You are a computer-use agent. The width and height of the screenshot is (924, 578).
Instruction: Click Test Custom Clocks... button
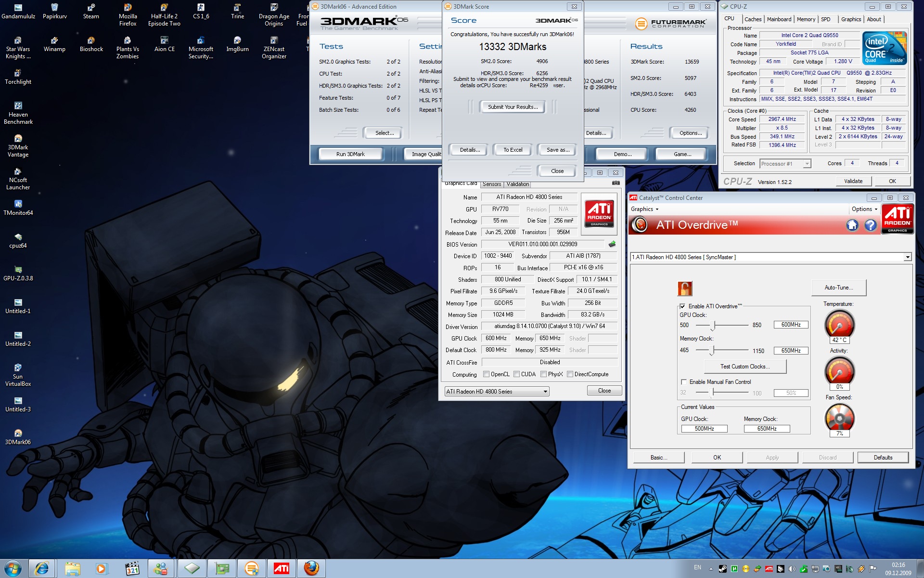pos(745,367)
